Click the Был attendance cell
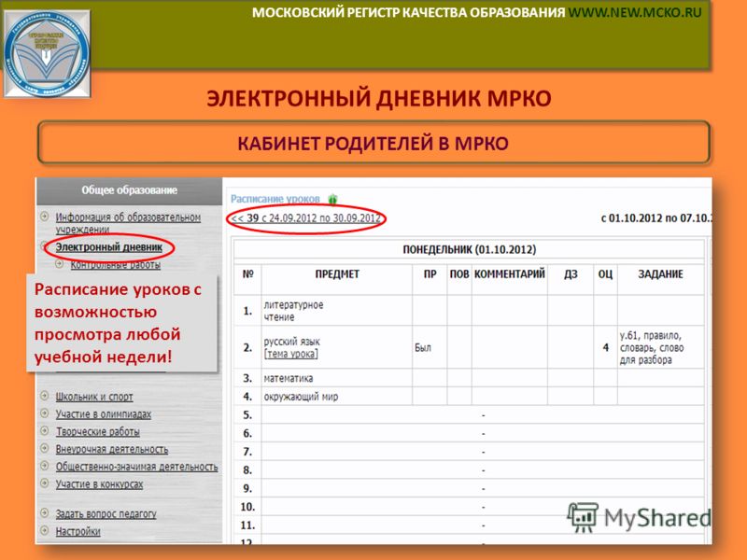Image resolution: width=747 pixels, height=560 pixels. click(x=430, y=347)
